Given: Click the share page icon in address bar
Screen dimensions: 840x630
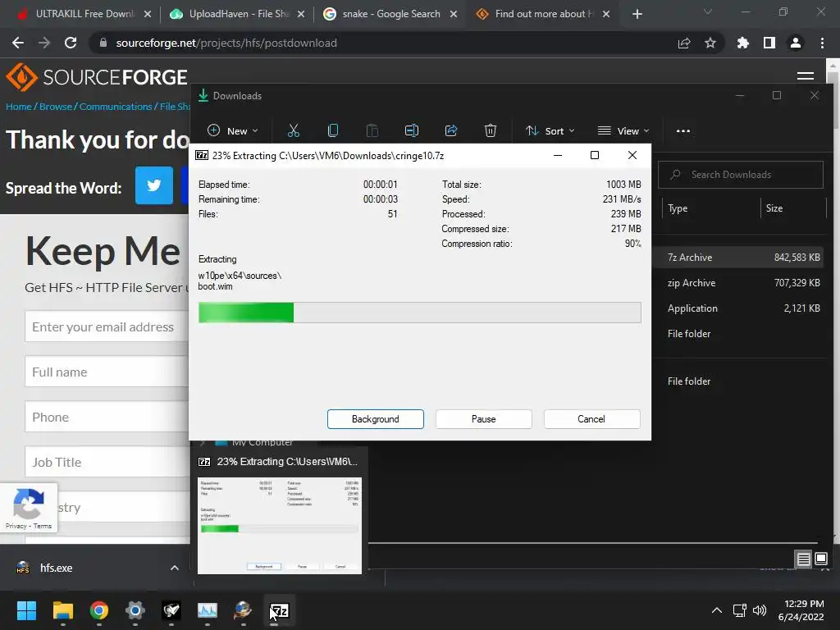Looking at the screenshot, I should [684, 43].
